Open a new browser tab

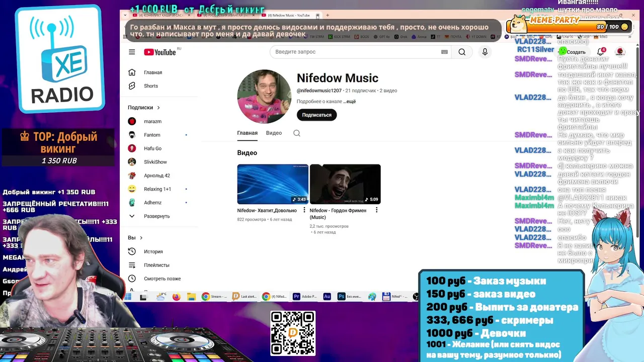(x=328, y=15)
